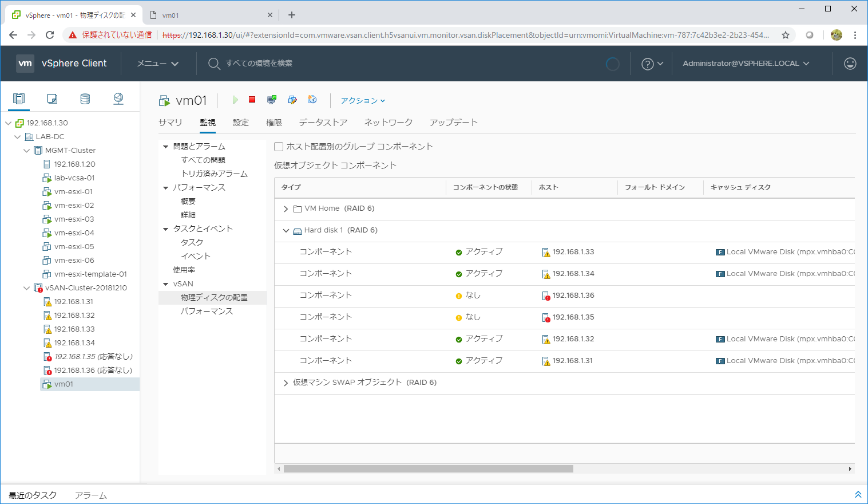This screenshot has height=504, width=868.
Task: Expand the VM Home (RAID 6) row
Action: pyautogui.click(x=286, y=209)
